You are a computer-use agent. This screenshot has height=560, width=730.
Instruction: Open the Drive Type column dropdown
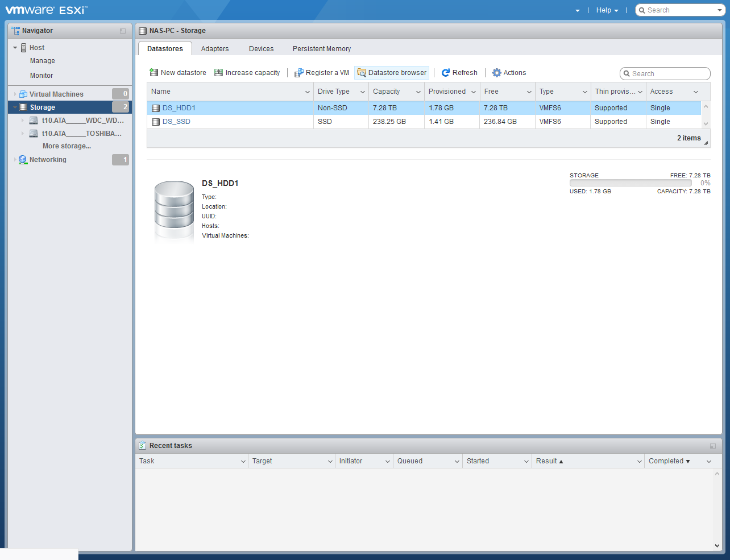click(363, 92)
